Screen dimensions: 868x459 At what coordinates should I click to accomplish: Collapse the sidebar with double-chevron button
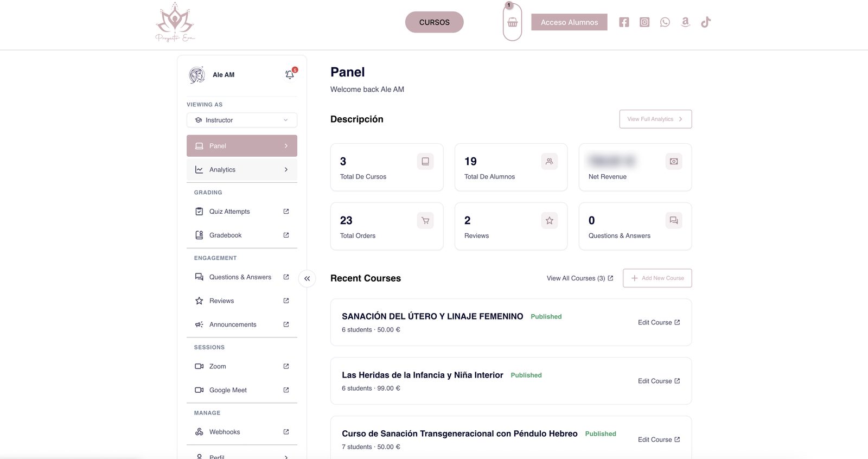(x=307, y=278)
